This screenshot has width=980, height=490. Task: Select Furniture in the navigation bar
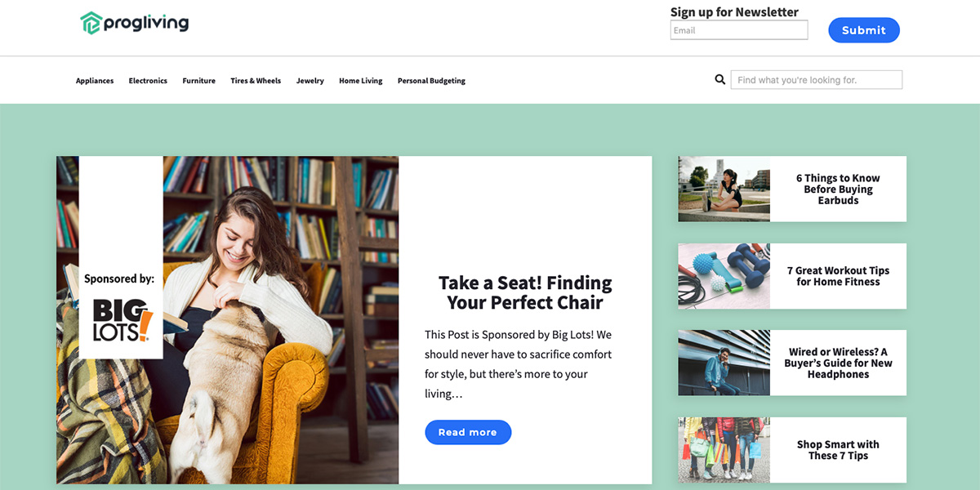198,81
